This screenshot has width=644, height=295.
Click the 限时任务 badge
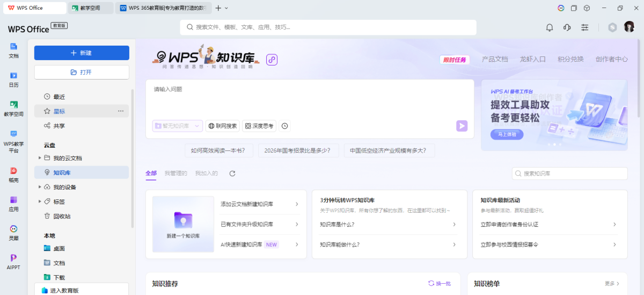(x=455, y=60)
